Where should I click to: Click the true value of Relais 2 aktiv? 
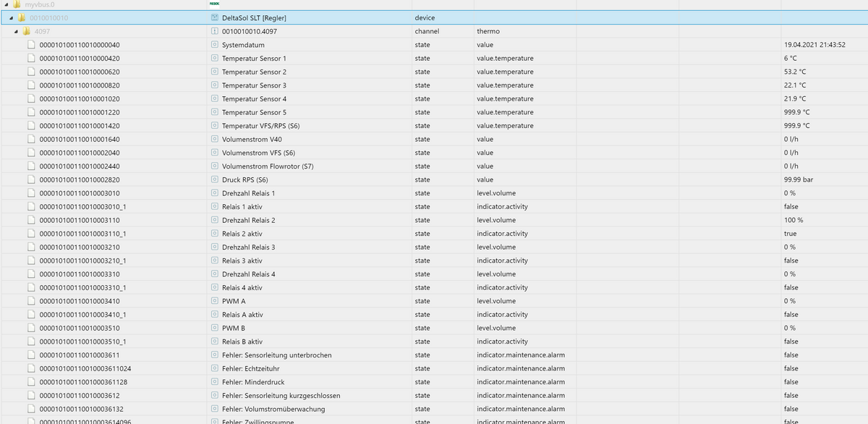tap(791, 234)
